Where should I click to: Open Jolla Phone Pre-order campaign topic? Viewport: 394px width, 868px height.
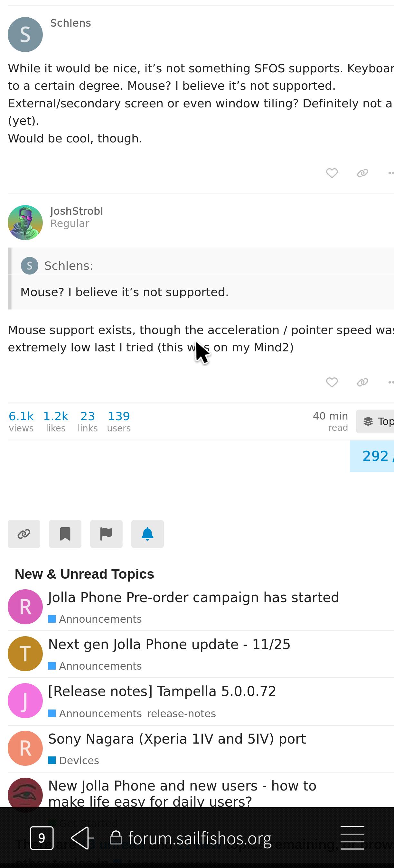tap(193, 597)
